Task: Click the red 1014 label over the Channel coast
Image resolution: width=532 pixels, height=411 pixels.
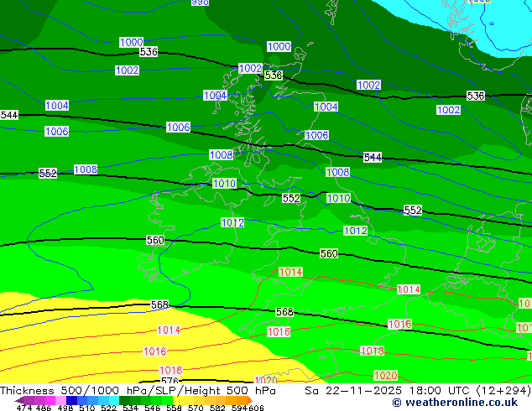Action: point(409,289)
